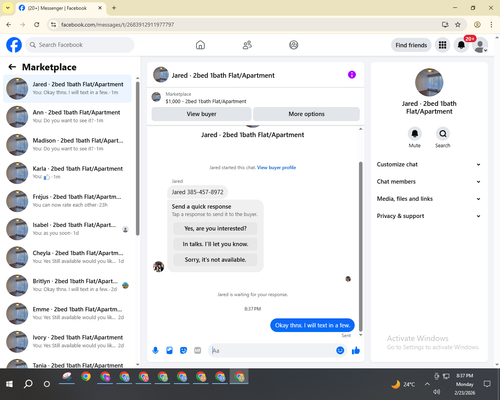Open the Windows notification center icon

[487, 384]
